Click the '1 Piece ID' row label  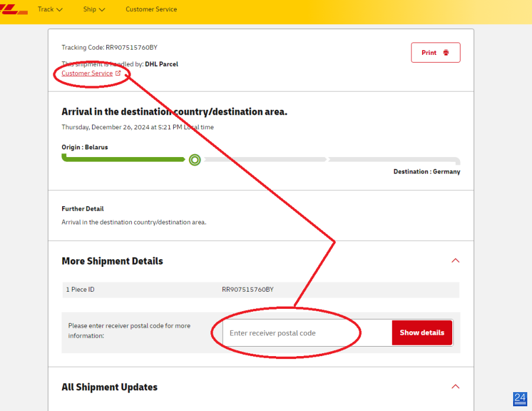coord(80,290)
